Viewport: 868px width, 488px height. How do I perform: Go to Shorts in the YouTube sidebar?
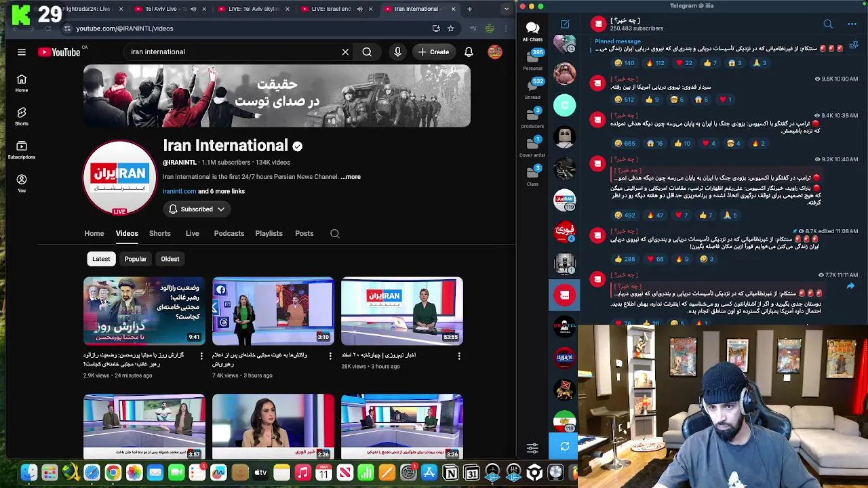pyautogui.click(x=22, y=116)
